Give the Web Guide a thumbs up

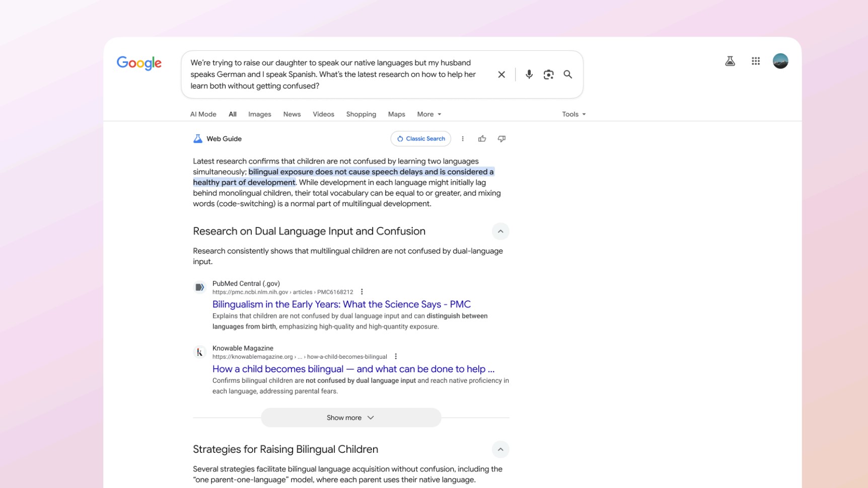(x=482, y=138)
